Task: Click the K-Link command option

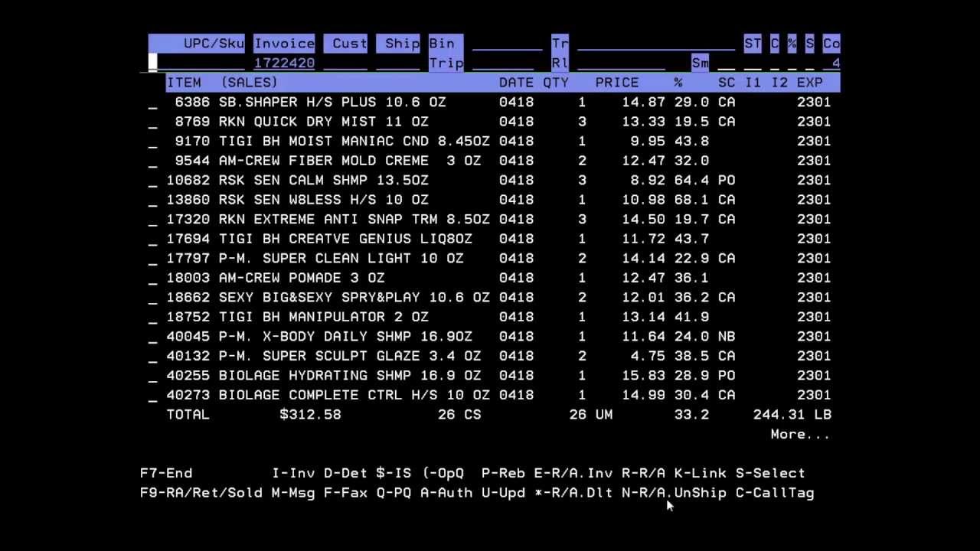Action: point(700,474)
